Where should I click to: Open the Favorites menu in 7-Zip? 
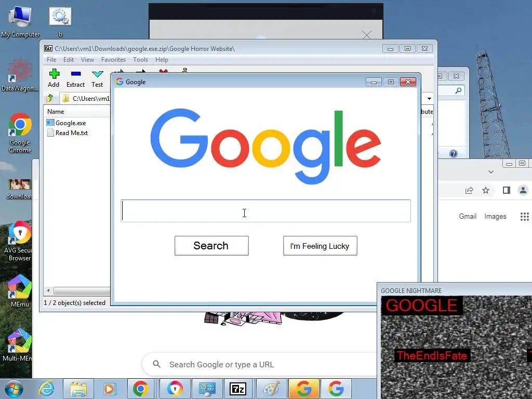[x=113, y=60]
